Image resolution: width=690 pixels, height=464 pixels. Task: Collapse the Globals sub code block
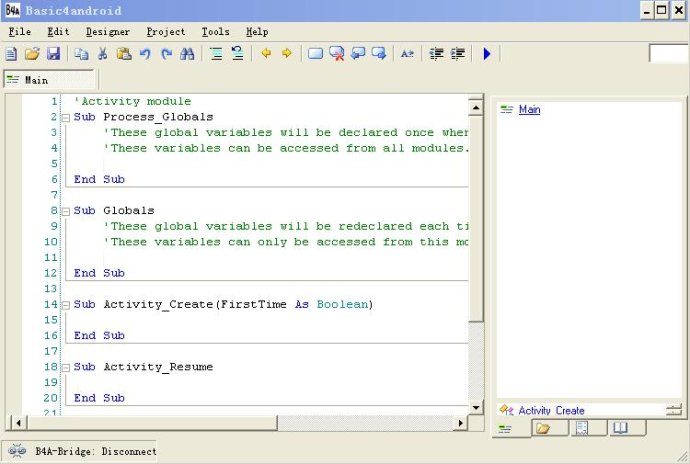point(65,211)
